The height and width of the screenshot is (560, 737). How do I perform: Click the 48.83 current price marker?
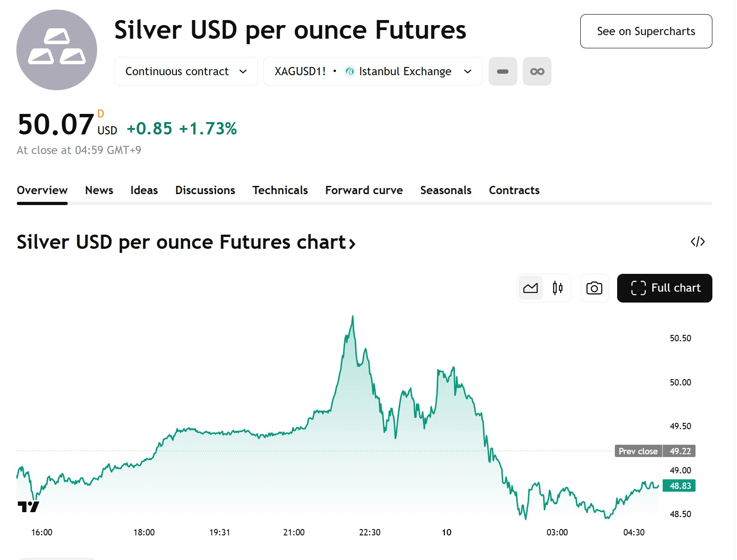click(x=679, y=486)
